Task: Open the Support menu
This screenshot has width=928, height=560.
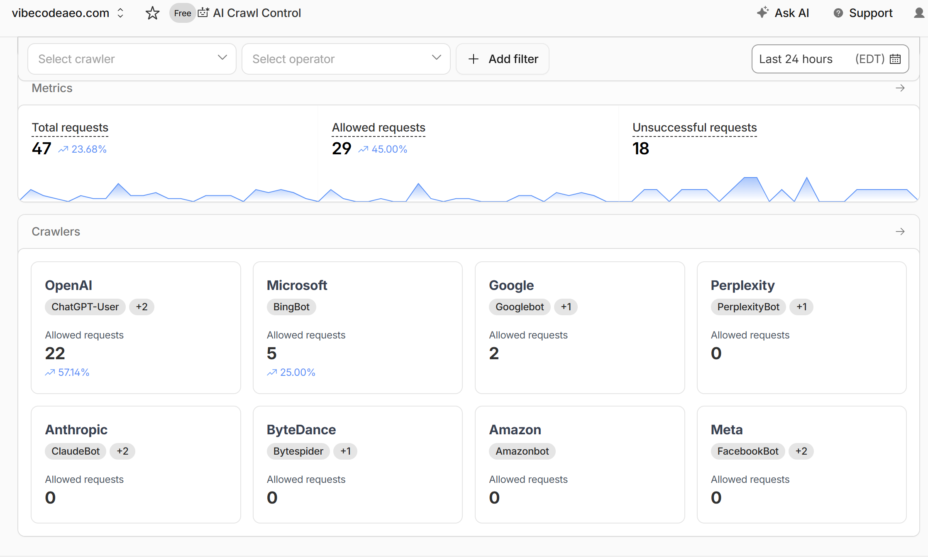Action: (863, 13)
